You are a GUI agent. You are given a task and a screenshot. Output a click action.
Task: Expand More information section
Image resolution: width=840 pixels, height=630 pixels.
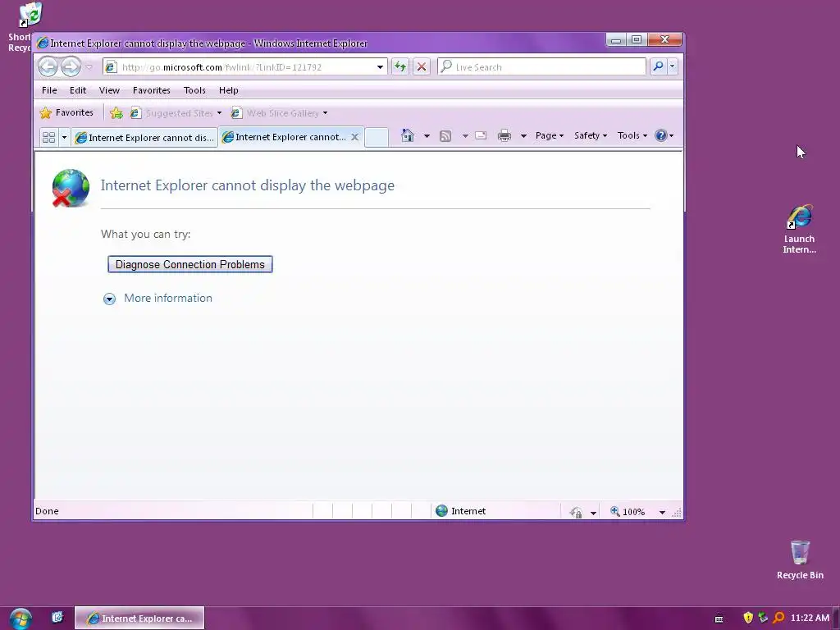pos(157,299)
